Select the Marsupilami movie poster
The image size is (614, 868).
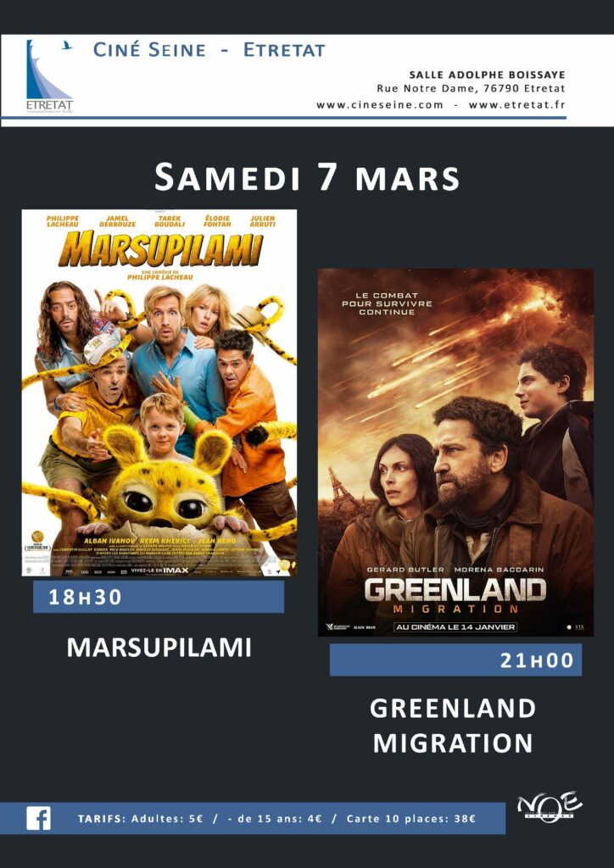click(x=159, y=392)
